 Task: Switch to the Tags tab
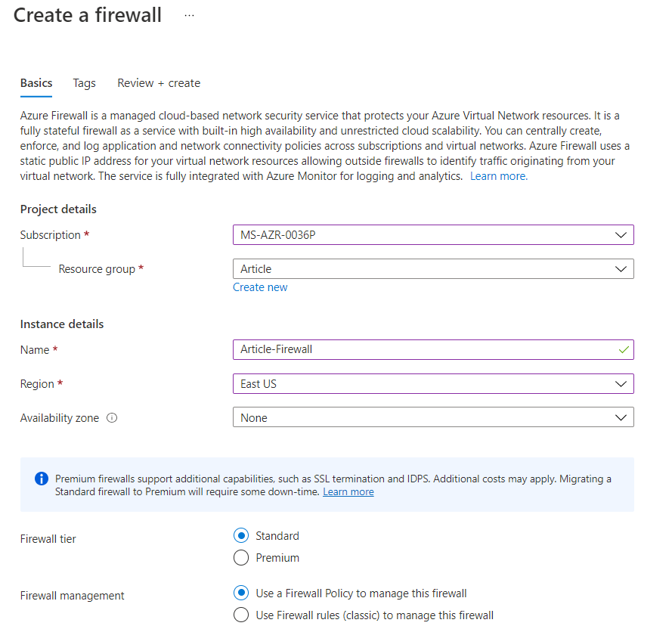click(84, 83)
